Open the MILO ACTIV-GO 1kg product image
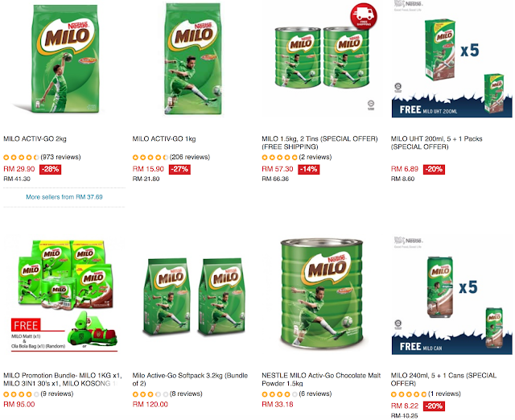 tap(193, 59)
